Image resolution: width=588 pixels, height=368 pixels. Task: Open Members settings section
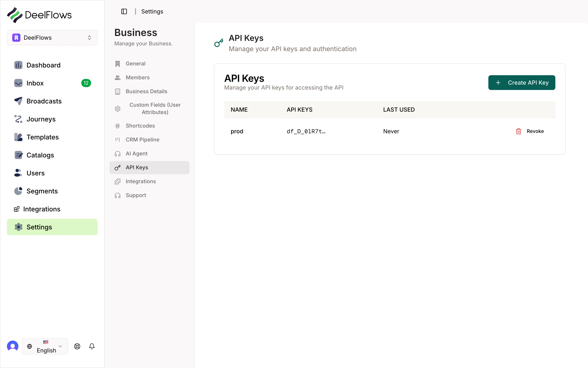pyautogui.click(x=149, y=77)
